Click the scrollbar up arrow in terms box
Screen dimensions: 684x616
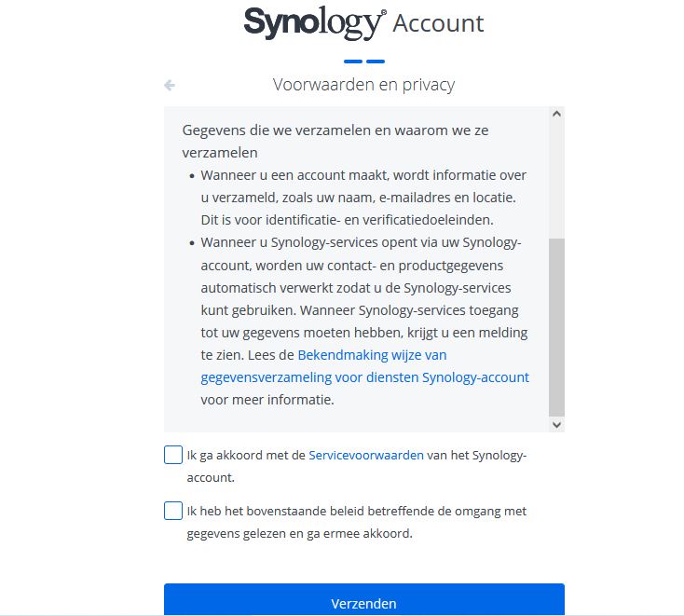pyautogui.click(x=556, y=115)
